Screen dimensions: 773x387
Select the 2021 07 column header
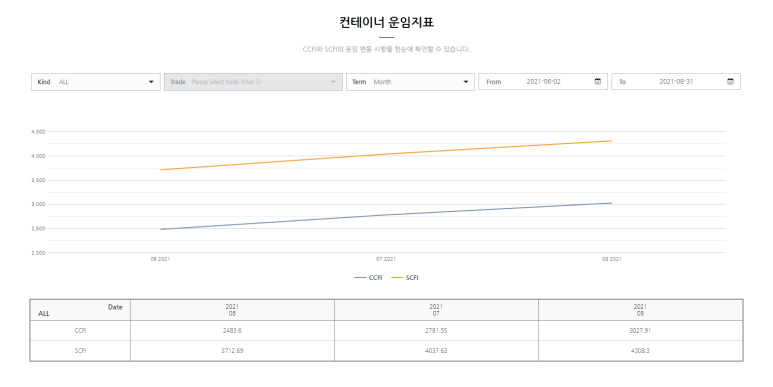[436, 310]
